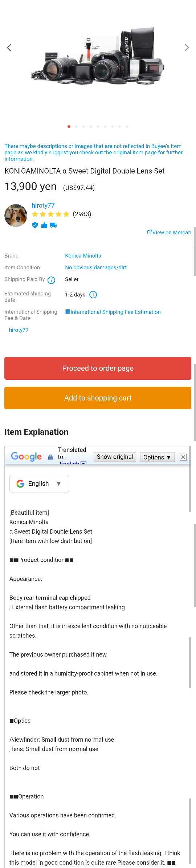Open Shipping Paid By info icon

point(52,280)
